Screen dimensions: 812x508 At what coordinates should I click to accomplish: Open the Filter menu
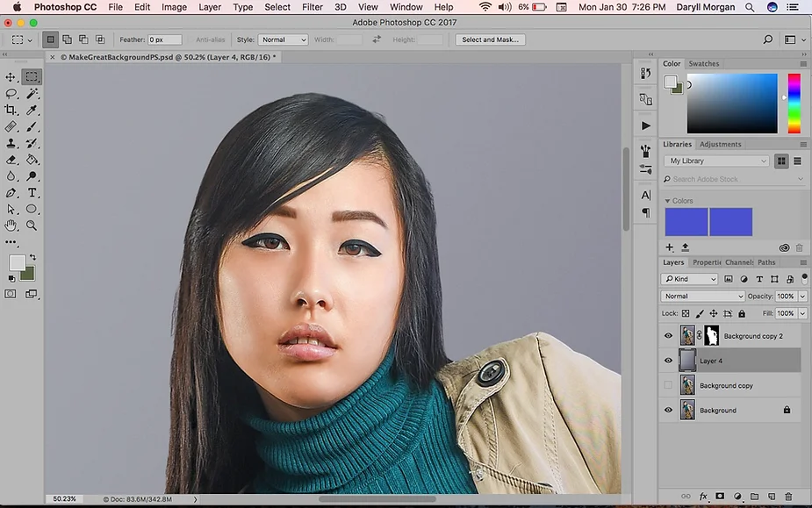tap(313, 7)
